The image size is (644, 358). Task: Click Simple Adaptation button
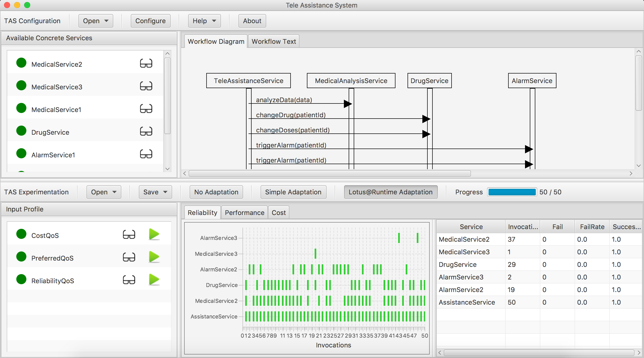click(x=293, y=192)
